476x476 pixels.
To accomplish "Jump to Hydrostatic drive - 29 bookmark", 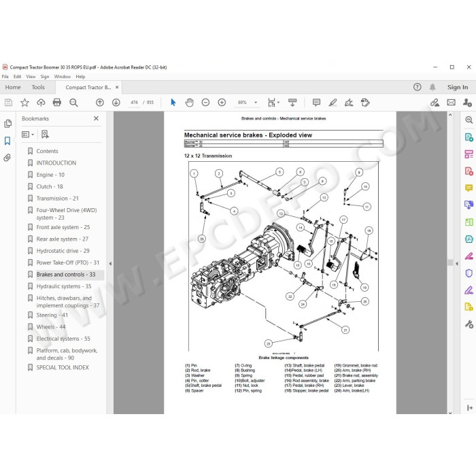I will coord(63,251).
